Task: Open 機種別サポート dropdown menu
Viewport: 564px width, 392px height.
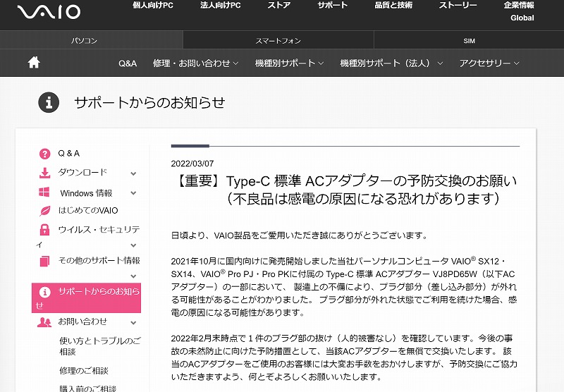Action: pos(289,63)
